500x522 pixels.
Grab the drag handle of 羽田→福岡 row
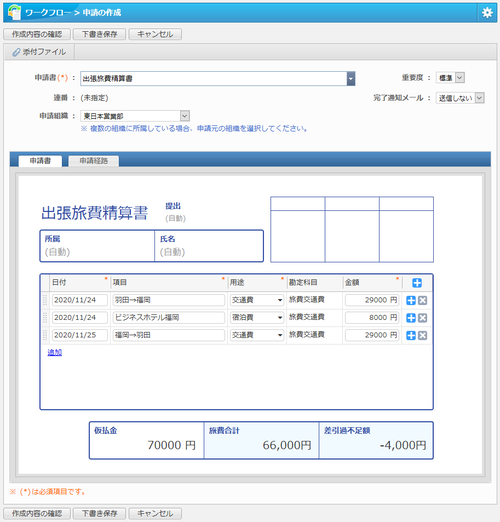tap(45, 300)
